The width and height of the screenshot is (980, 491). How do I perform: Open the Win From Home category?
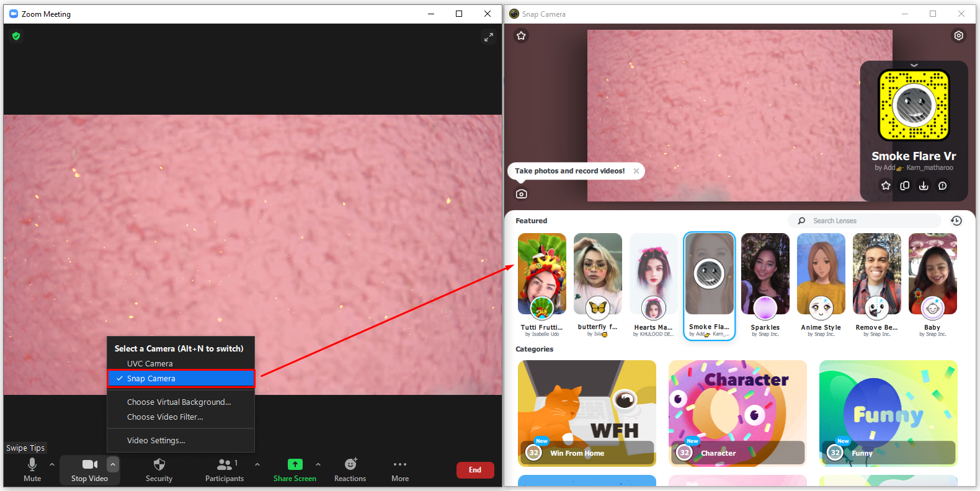[587, 413]
